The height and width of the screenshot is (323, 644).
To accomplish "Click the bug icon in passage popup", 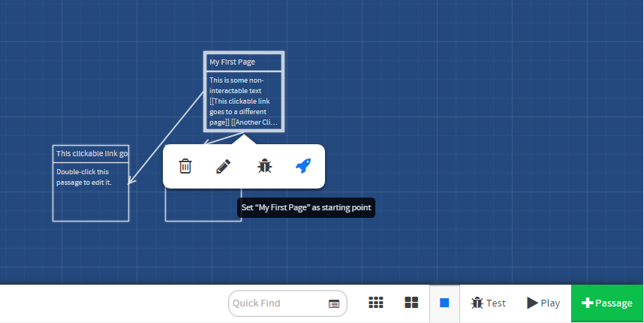I will pyautogui.click(x=264, y=166).
